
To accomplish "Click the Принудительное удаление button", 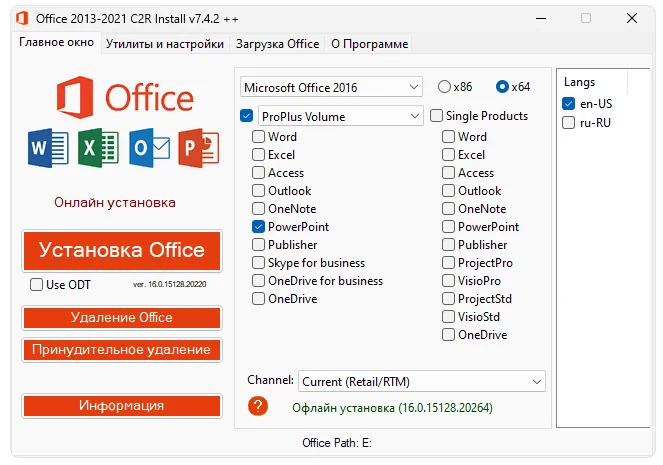I will coord(122,350).
